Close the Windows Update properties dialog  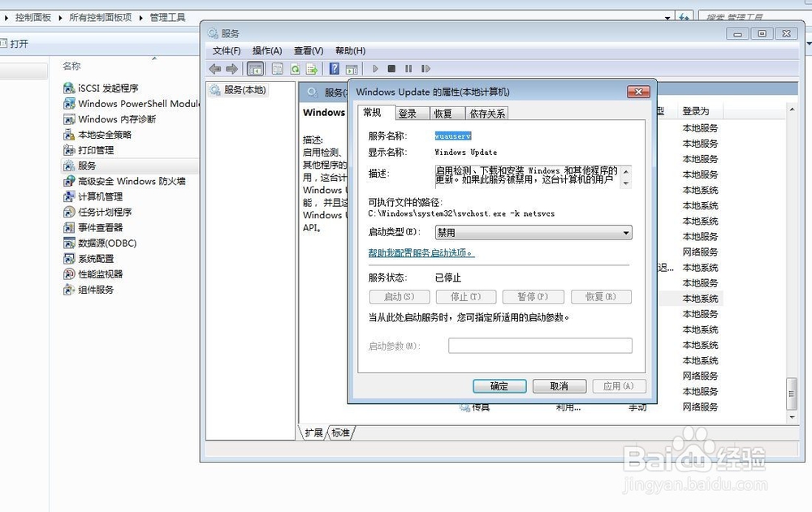[638, 92]
